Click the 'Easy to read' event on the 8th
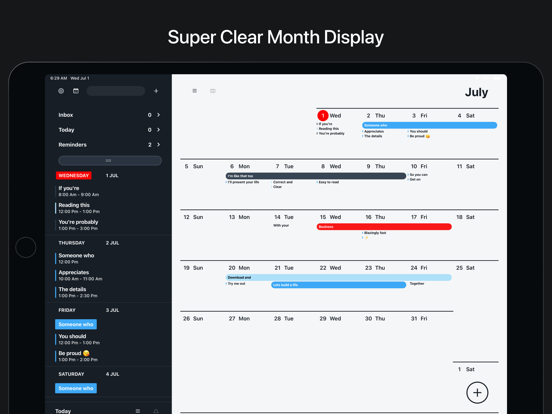Viewport: 552px width, 414px height. (x=328, y=182)
